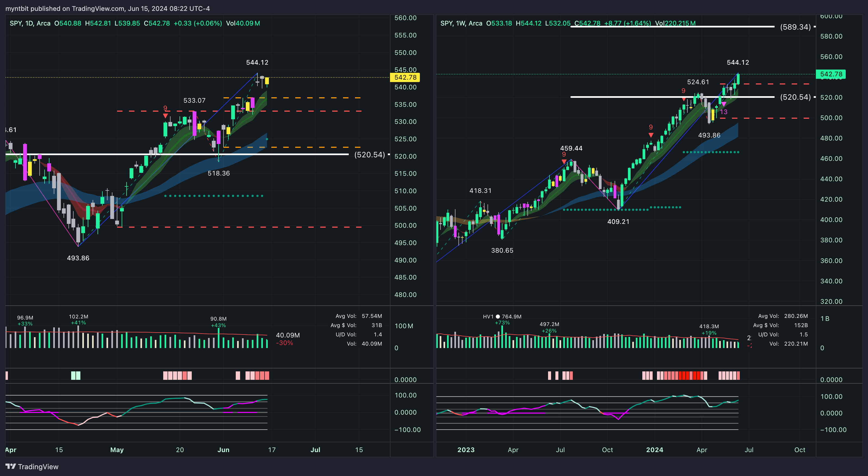Click the magenta 13 marker on weekly chart
The height and width of the screenshot is (476, 868).
click(724, 112)
